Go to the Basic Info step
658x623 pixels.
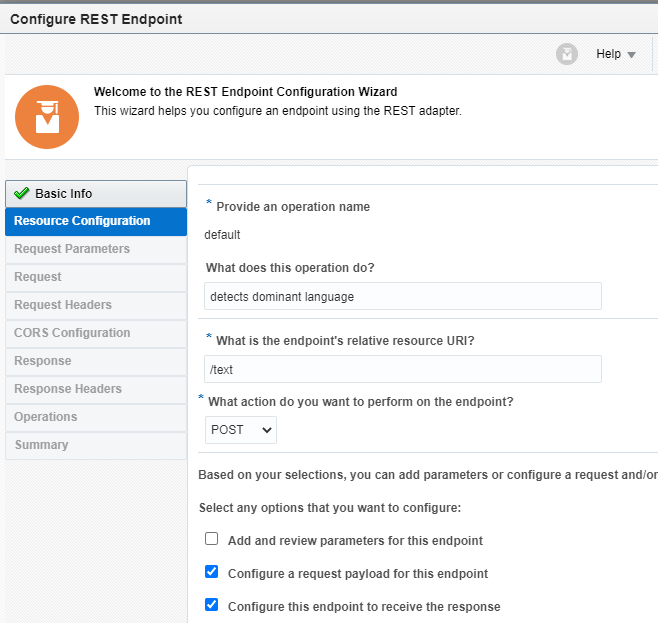pos(96,194)
